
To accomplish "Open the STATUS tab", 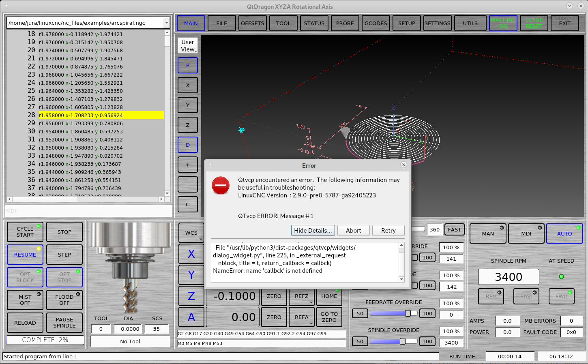I will click(314, 23).
